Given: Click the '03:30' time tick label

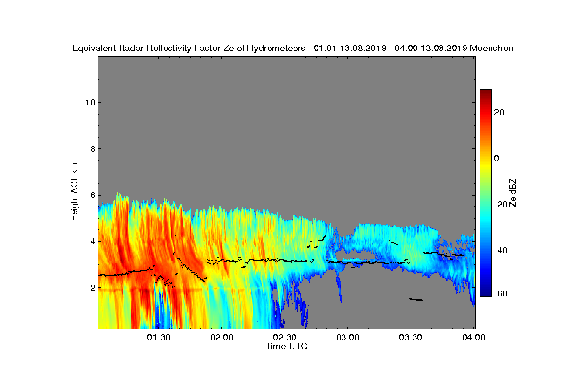Looking at the screenshot, I should pyautogui.click(x=411, y=338).
